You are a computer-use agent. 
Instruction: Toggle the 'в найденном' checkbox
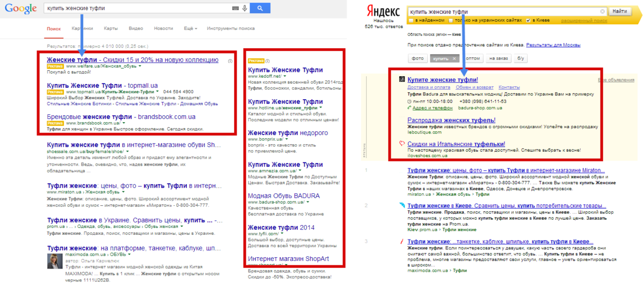[411, 20]
